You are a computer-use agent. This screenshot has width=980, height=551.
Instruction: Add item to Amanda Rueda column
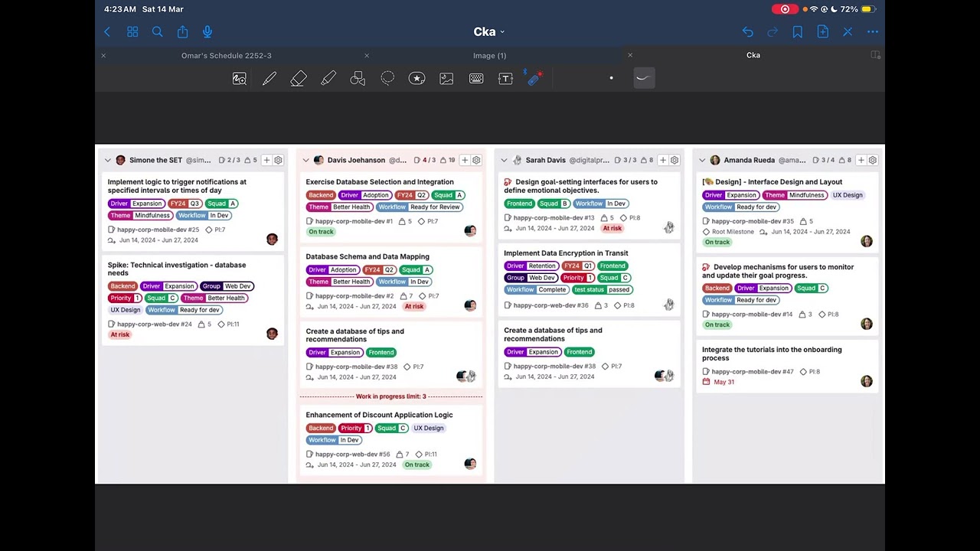tap(861, 160)
